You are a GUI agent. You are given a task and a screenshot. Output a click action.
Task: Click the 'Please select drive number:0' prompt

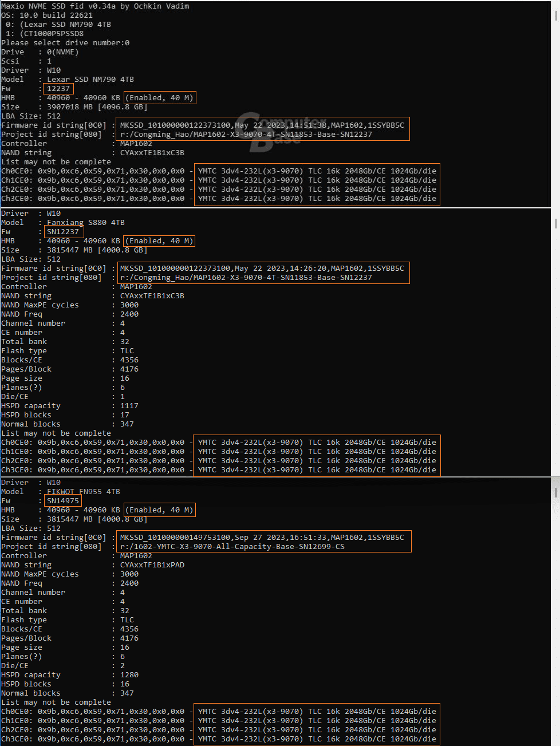pyautogui.click(x=65, y=43)
